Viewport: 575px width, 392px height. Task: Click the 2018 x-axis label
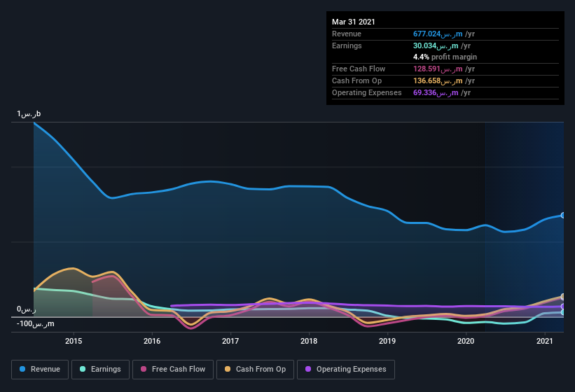click(x=309, y=341)
